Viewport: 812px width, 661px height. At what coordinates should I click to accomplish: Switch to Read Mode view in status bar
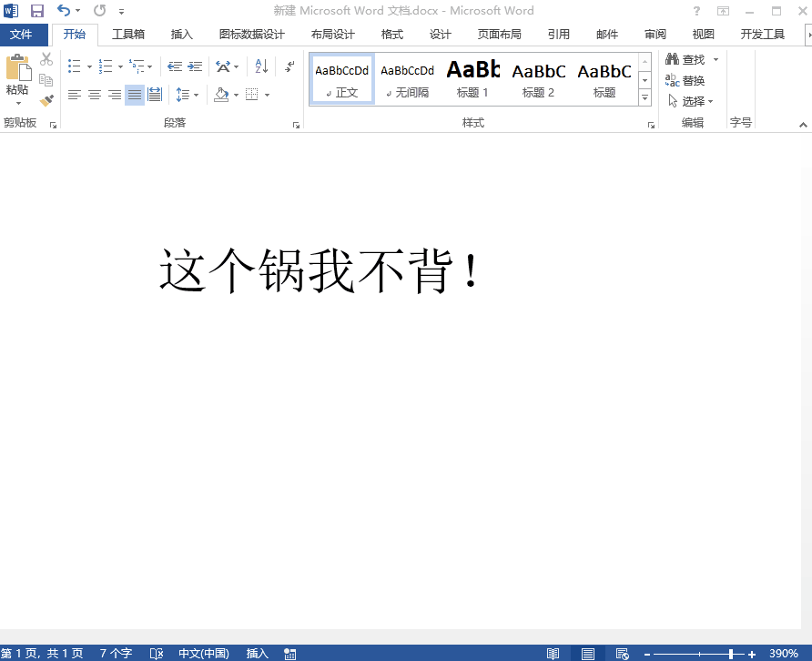click(x=553, y=654)
